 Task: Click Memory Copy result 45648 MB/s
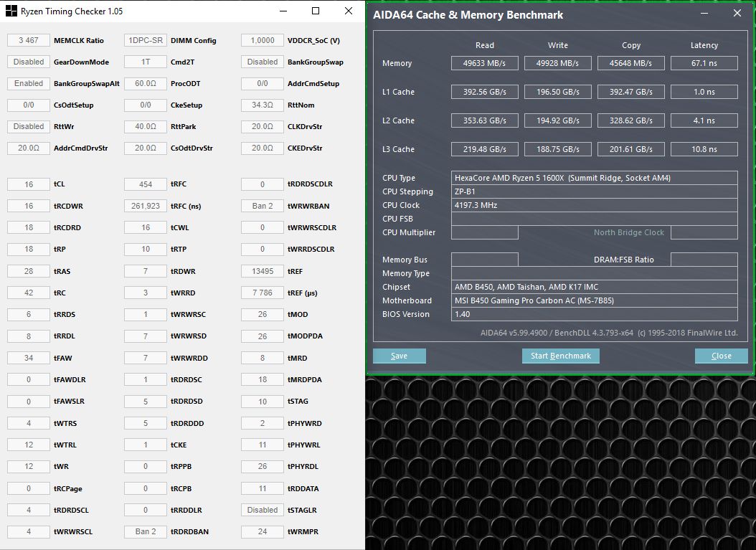click(631, 63)
